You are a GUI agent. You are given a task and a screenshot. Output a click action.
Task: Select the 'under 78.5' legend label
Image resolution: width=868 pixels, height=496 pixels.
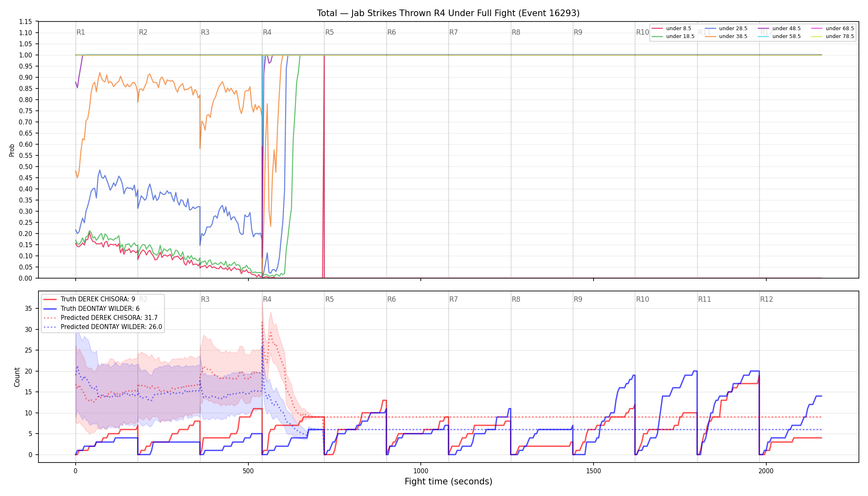pyautogui.click(x=839, y=36)
